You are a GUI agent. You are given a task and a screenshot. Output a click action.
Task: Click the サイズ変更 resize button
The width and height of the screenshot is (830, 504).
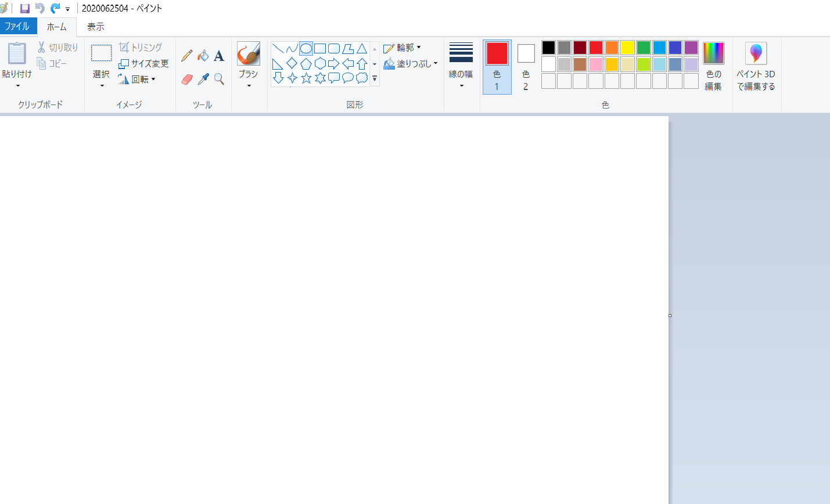[143, 63]
